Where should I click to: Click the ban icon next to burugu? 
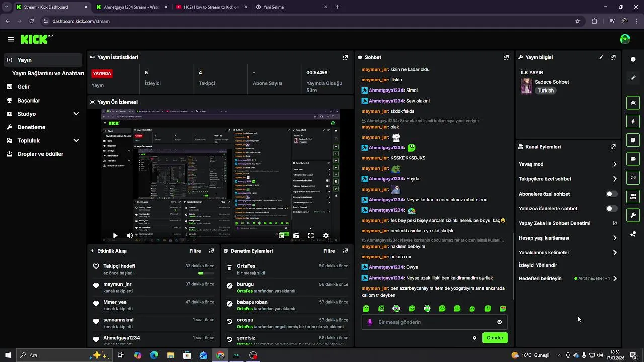229,285
